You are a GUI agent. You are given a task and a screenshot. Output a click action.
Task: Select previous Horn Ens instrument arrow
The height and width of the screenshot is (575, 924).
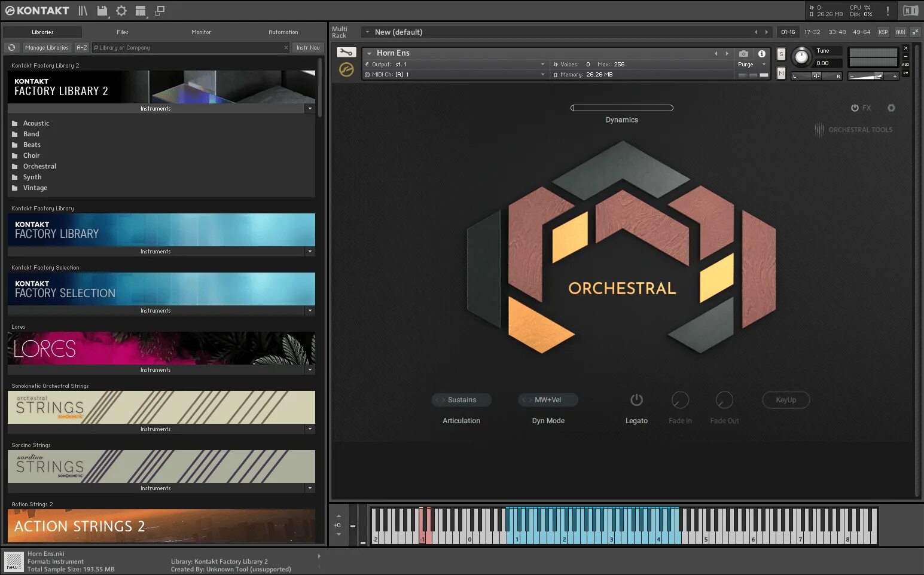(716, 53)
